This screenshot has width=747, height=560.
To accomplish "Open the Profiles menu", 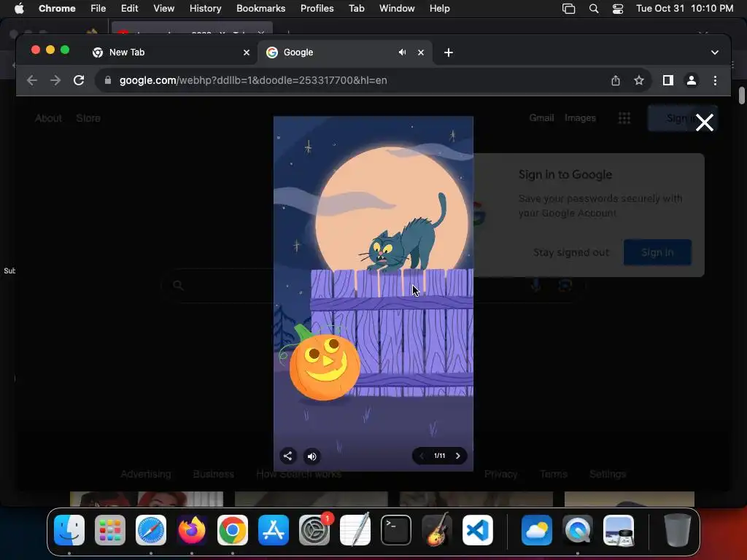I will point(317,8).
